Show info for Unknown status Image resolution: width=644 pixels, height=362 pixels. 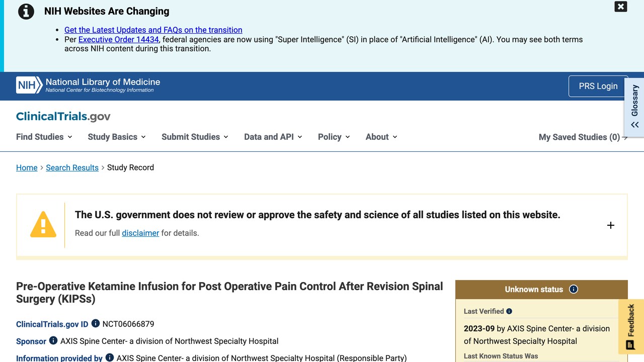coord(574,289)
